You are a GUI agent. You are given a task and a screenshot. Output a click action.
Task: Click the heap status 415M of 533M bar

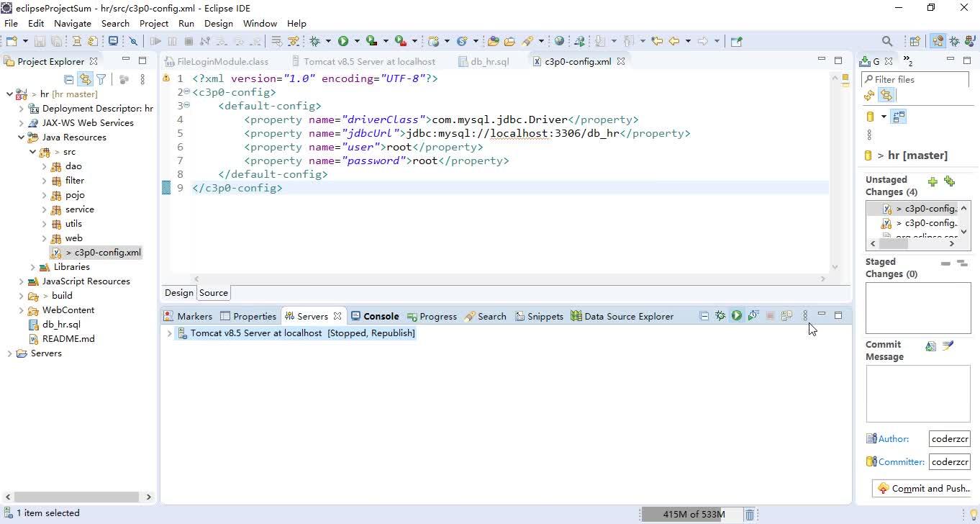[x=691, y=514]
